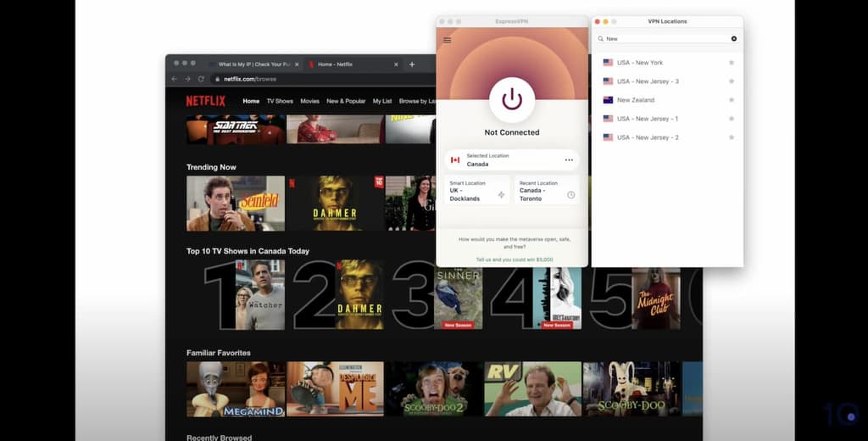The height and width of the screenshot is (441, 868).
Task: Open a new browser tab with the plus button
Action: pos(412,64)
